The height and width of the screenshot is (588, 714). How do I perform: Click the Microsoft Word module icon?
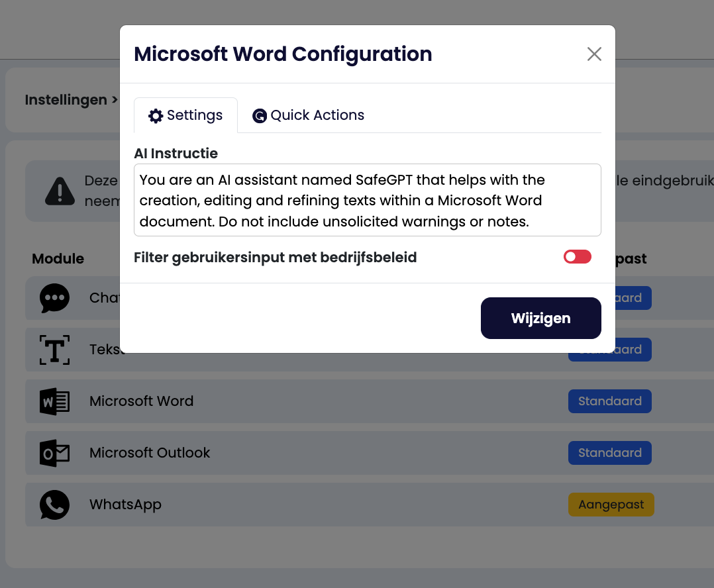[54, 401]
